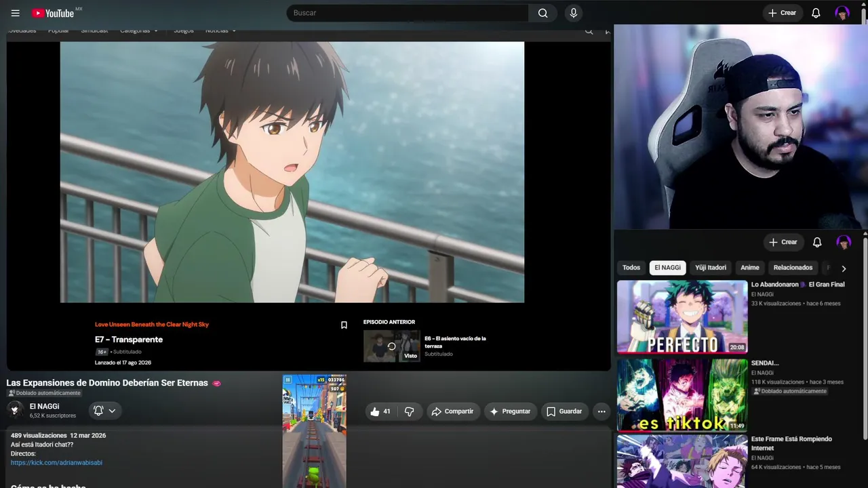Open the Este Frame Está Rompiendo Internet title
Viewport: 868px width, 488px height.
[x=791, y=443]
